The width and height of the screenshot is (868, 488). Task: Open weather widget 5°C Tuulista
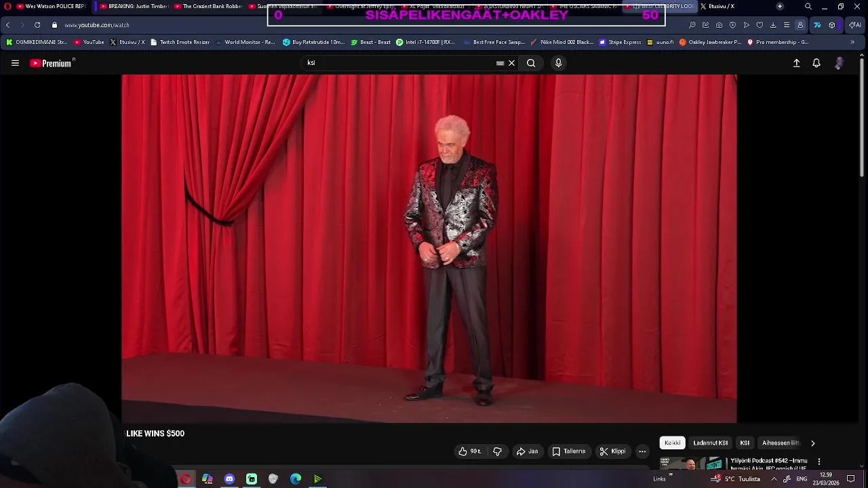pyautogui.click(x=736, y=479)
